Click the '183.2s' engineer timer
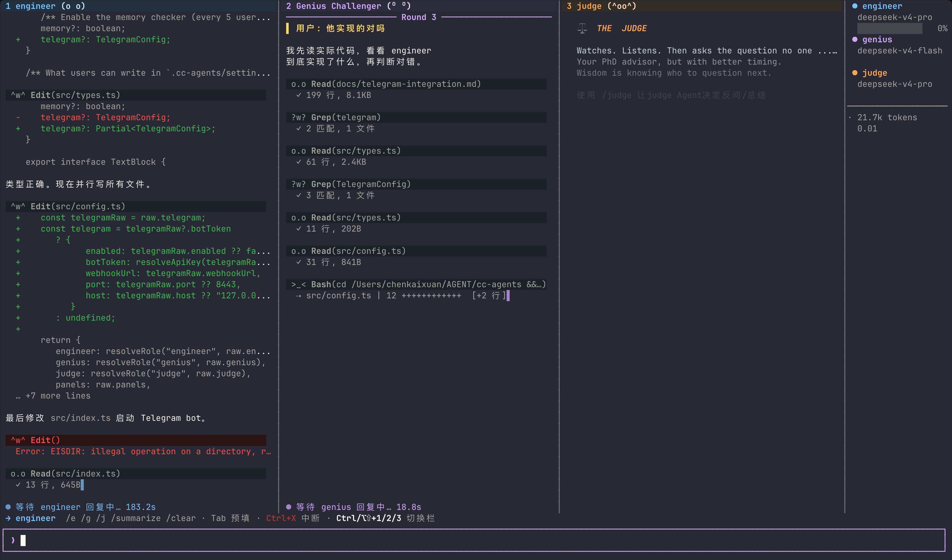The width and height of the screenshot is (952, 560). tap(141, 507)
